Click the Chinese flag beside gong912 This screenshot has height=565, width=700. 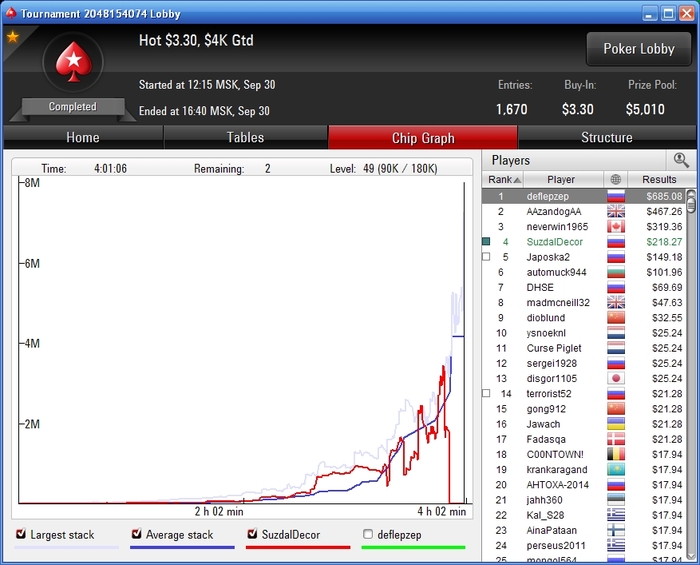point(616,409)
